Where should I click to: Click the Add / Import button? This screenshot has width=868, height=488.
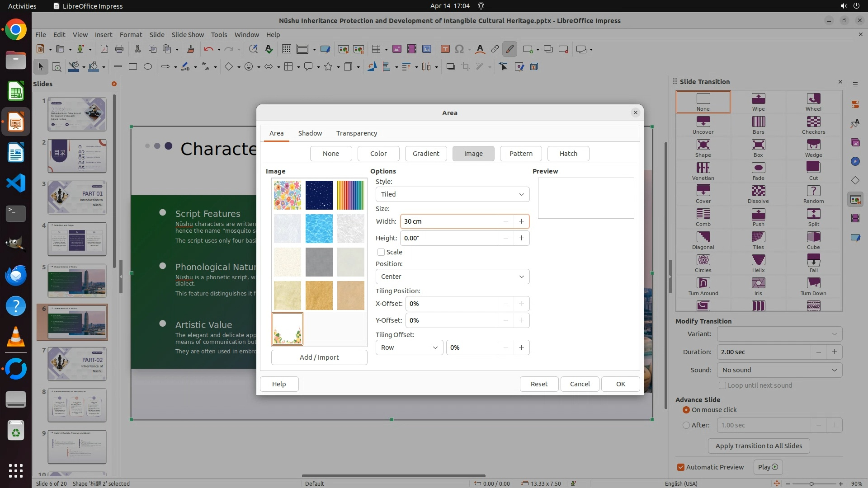[x=319, y=357]
